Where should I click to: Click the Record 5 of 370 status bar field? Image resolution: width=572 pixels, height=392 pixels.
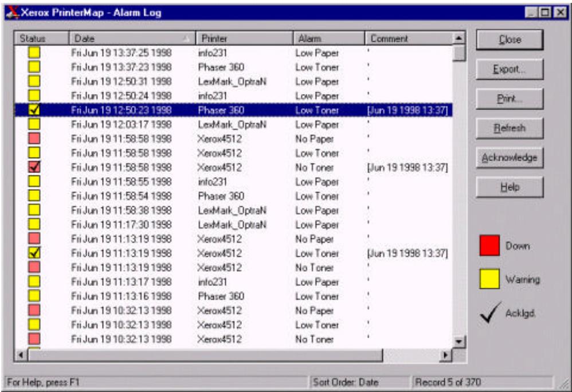[x=481, y=382]
